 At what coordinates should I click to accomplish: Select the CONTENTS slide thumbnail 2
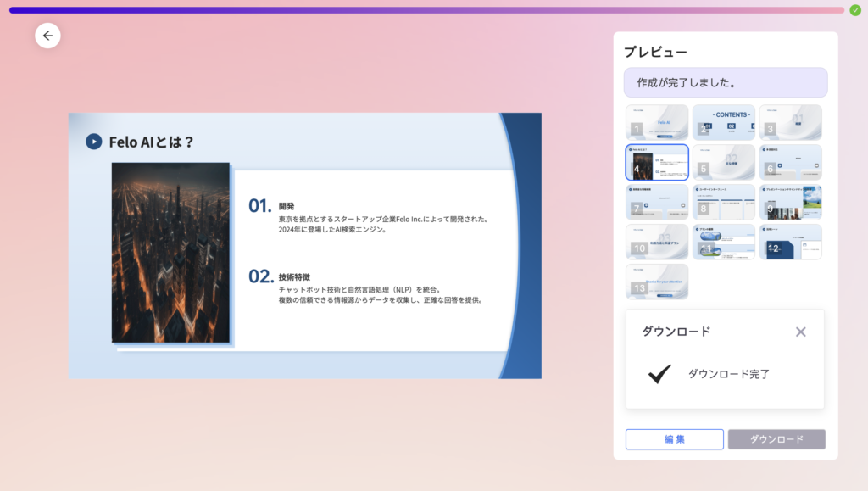click(724, 122)
